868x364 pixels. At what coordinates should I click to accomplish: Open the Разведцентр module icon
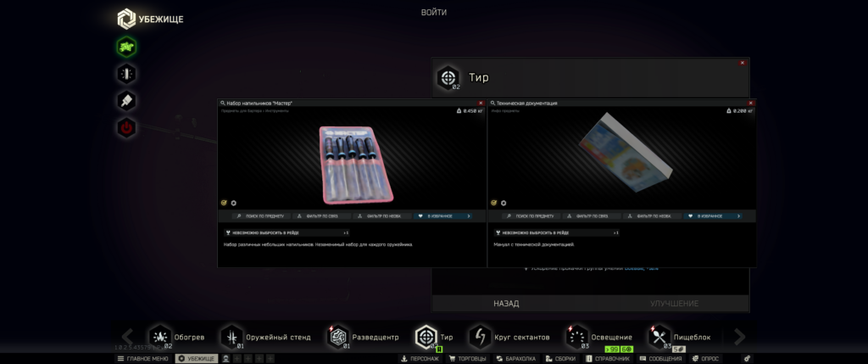[339, 337]
